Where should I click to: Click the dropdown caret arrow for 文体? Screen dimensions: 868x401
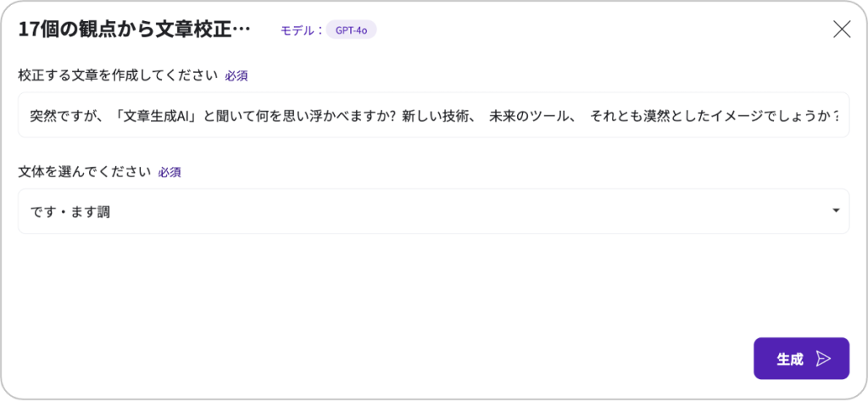click(836, 211)
